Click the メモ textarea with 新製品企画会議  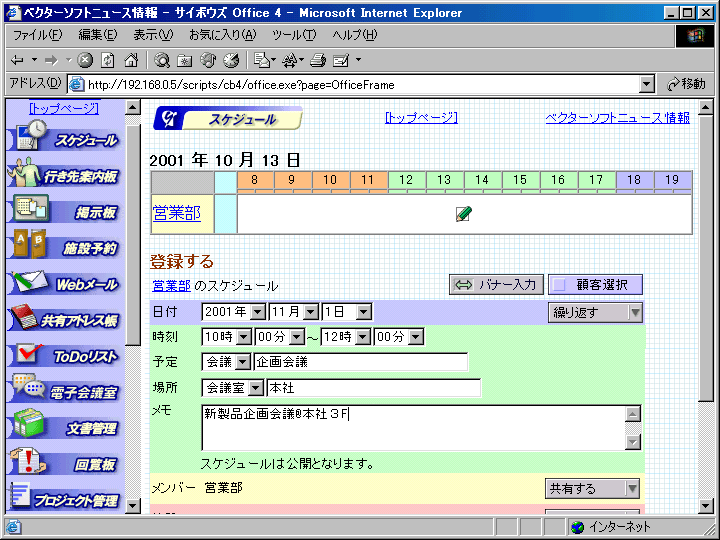[413, 428]
